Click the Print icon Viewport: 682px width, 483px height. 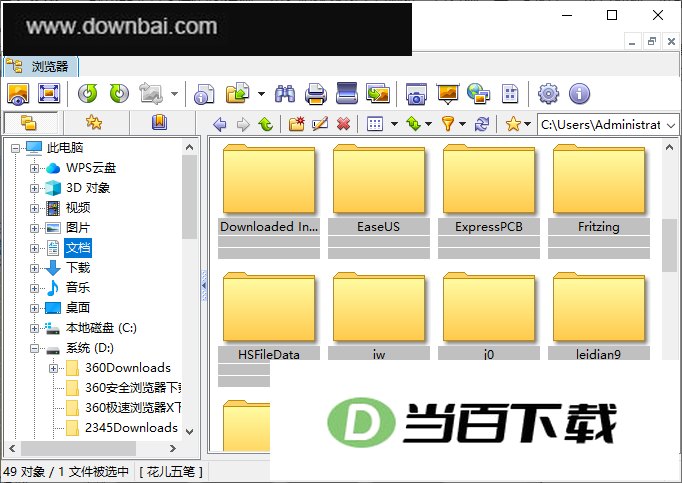point(316,94)
